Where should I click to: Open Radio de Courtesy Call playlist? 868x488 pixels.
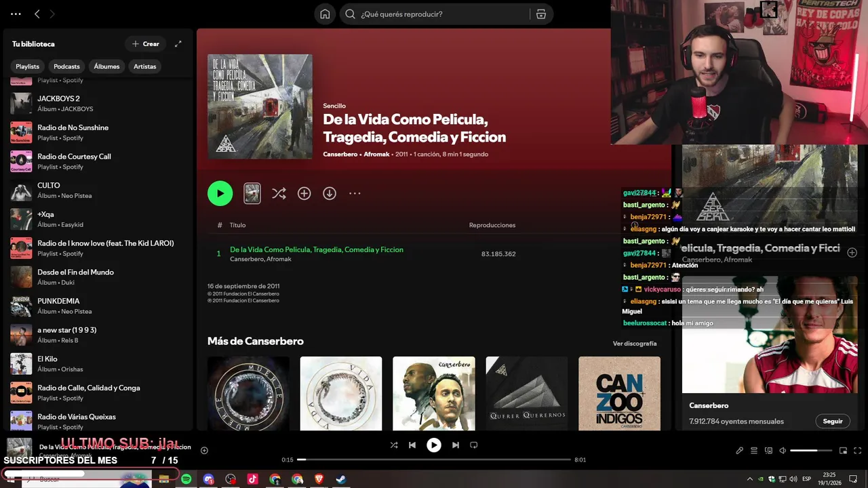tap(98, 161)
